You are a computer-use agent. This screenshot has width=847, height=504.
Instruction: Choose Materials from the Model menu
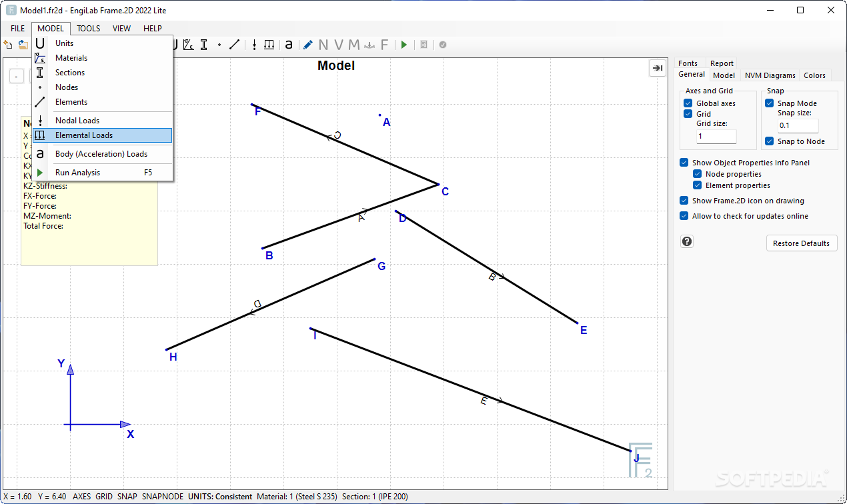[103, 58]
